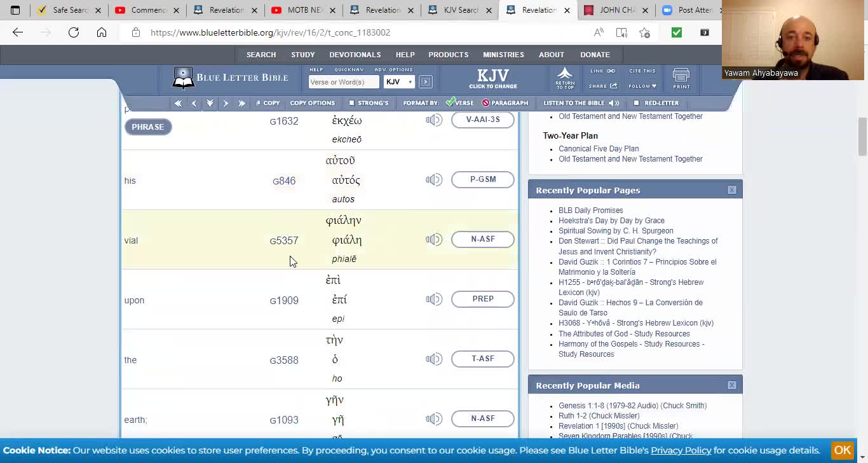Open Canonical Five Day Plan link

pos(599,149)
